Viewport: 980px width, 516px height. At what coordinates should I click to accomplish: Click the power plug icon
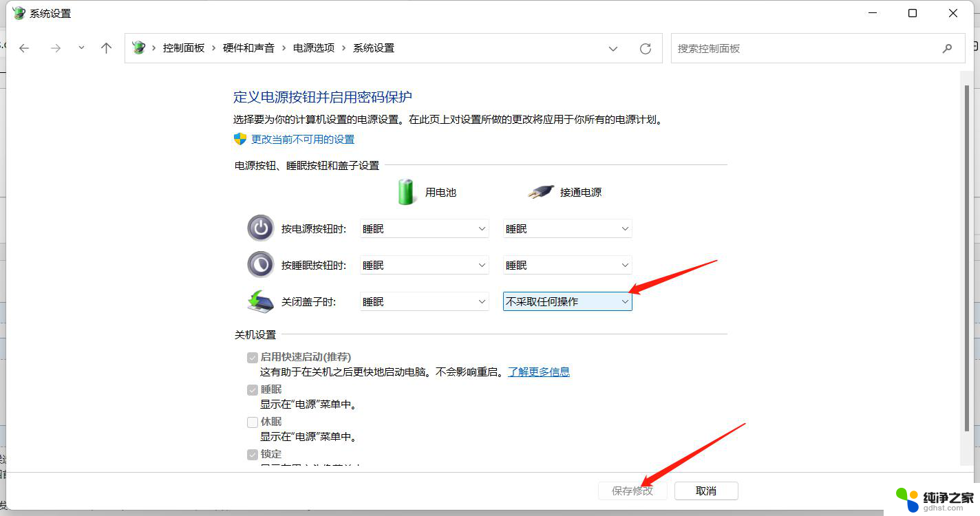(541, 192)
